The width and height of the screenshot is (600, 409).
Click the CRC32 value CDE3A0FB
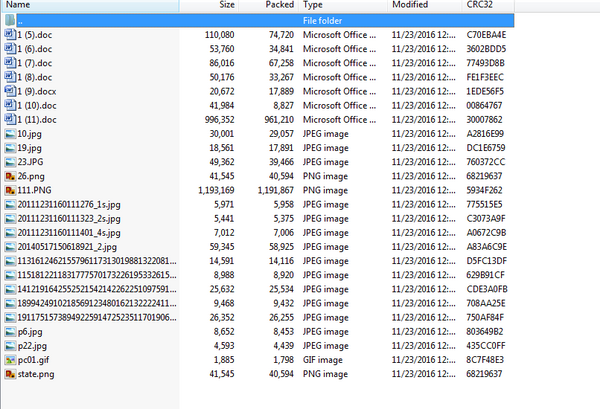pyautogui.click(x=487, y=289)
